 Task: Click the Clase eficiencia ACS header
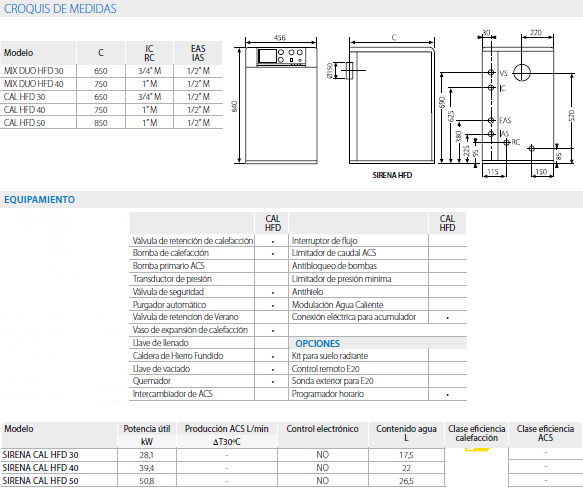pos(545,433)
